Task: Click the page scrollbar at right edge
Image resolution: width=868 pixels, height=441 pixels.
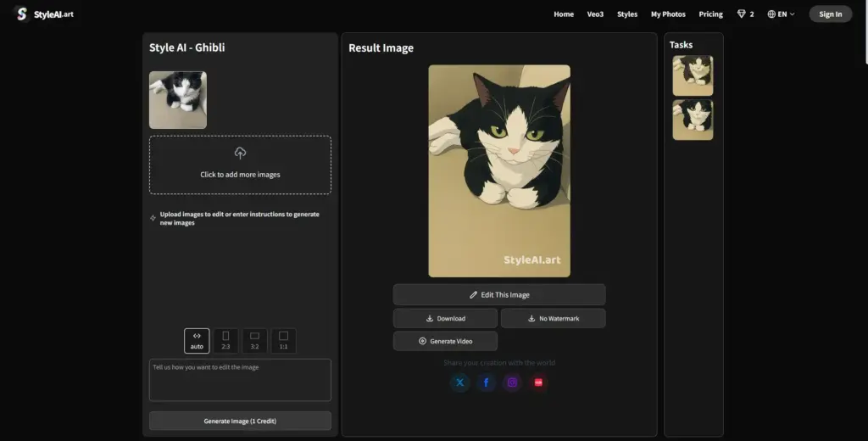Action: click(865, 32)
